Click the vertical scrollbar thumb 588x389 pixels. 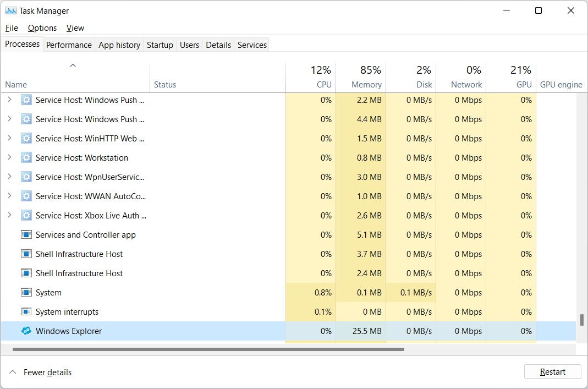[x=581, y=320]
